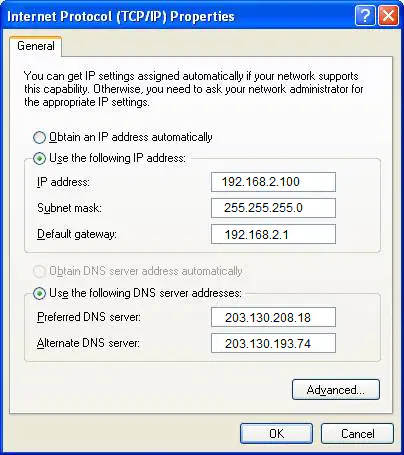This screenshot has width=404, height=455.
Task: Click the Help question mark icon
Action: click(x=365, y=16)
